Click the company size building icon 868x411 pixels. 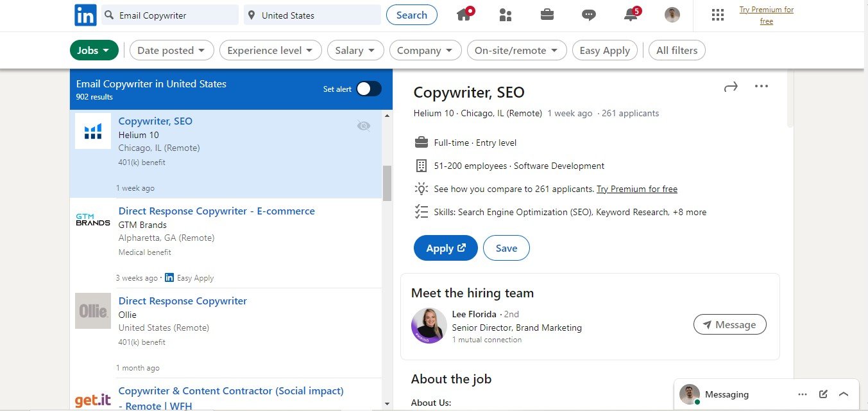point(421,166)
